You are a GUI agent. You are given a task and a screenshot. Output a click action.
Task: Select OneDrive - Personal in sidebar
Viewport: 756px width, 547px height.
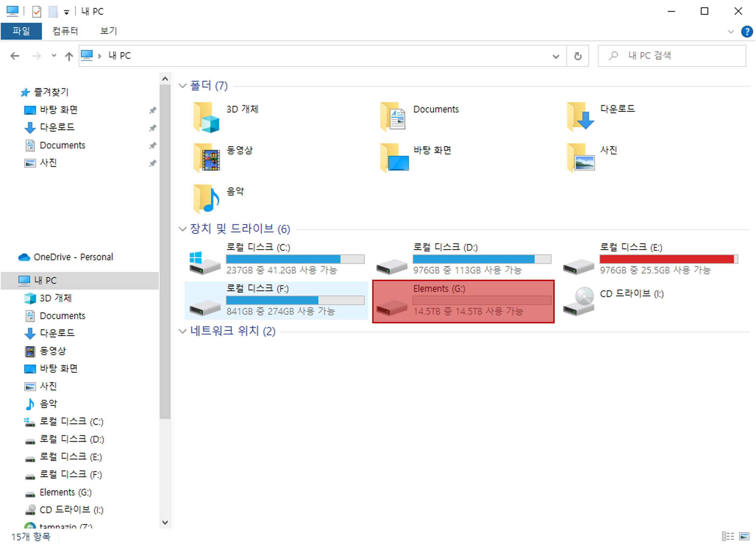pos(73,257)
